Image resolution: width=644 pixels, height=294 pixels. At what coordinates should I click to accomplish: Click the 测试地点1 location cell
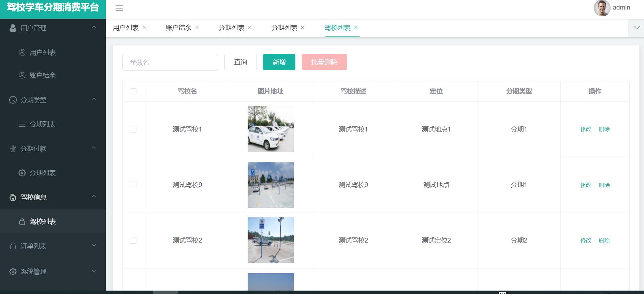pos(436,129)
